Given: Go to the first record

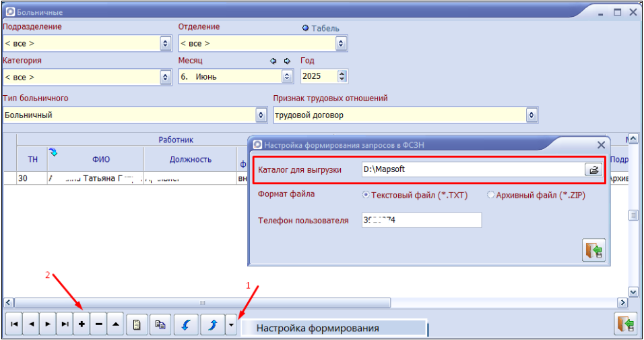Looking at the screenshot, I should point(14,324).
